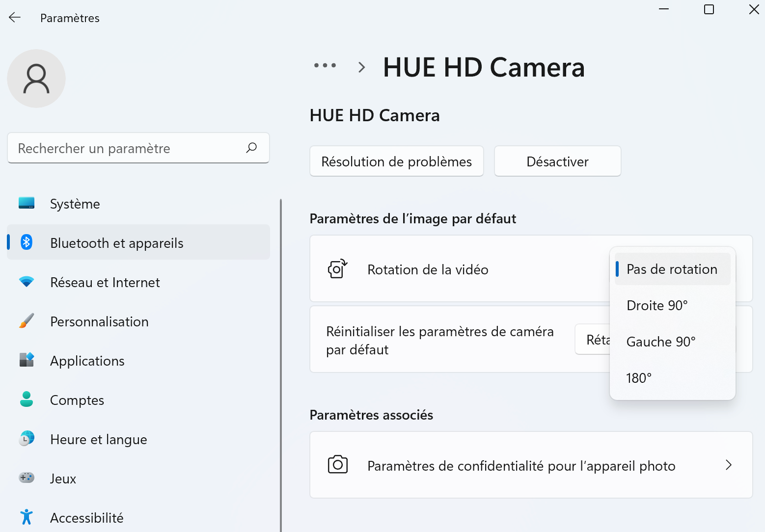Open Réseau et Internet category
Viewport: 765px width, 532px height.
138,282
